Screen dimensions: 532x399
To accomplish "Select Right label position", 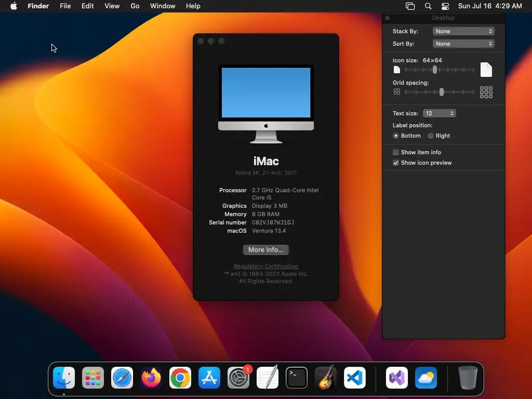I will 431,136.
